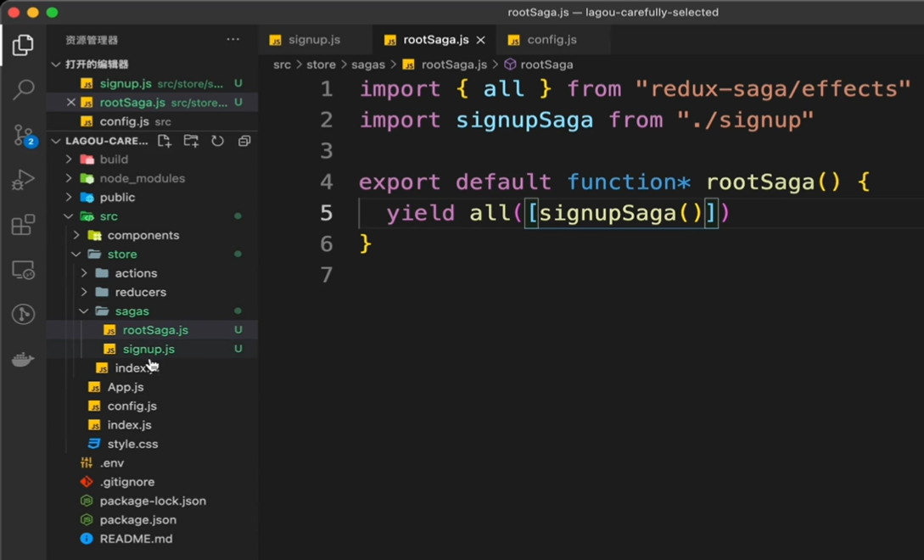Open package.json file
924x560 pixels.
[152, 519]
